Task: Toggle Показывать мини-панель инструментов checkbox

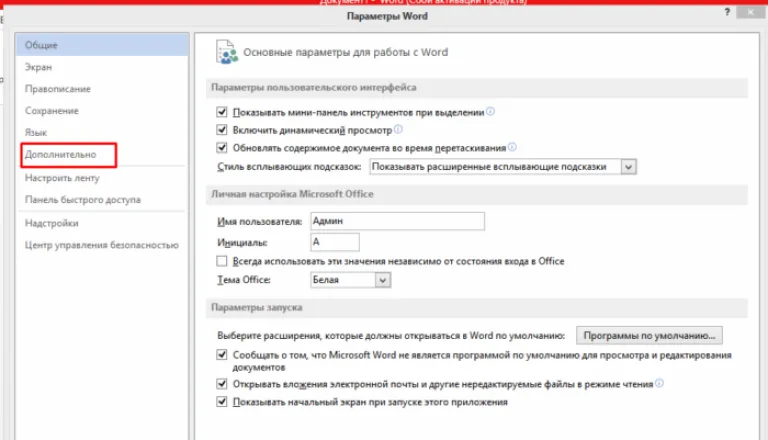Action: click(222, 112)
